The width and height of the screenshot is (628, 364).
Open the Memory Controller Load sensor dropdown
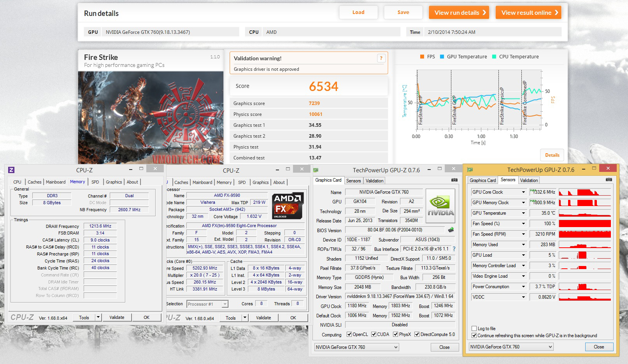click(524, 266)
